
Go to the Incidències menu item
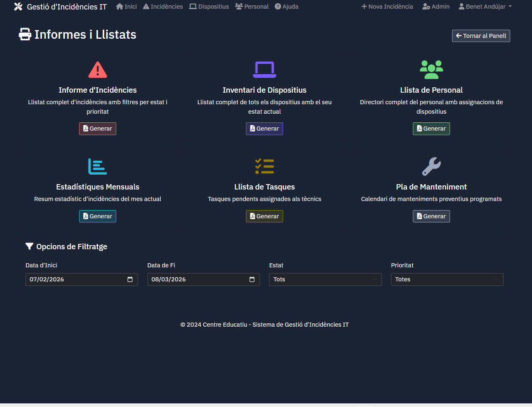pyautogui.click(x=163, y=7)
